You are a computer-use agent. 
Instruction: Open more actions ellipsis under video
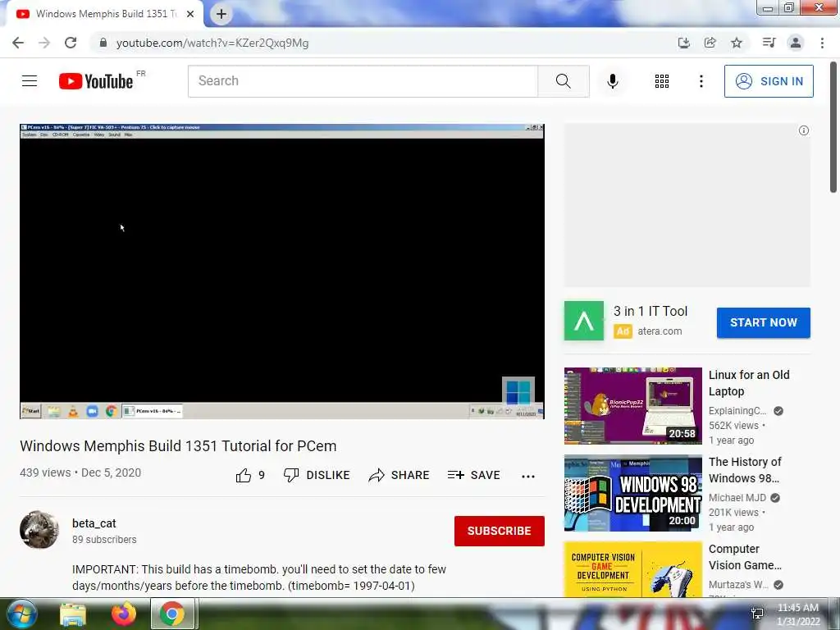[x=528, y=477]
